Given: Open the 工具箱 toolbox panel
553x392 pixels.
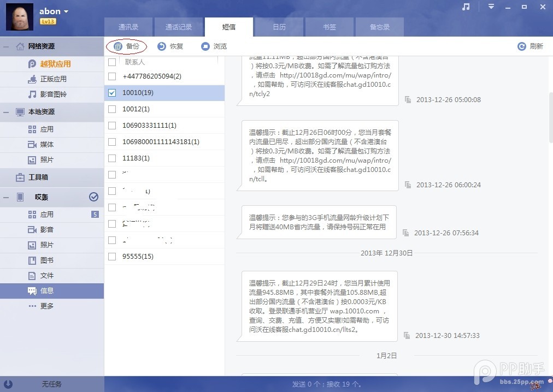Looking at the screenshot, I should coord(39,177).
